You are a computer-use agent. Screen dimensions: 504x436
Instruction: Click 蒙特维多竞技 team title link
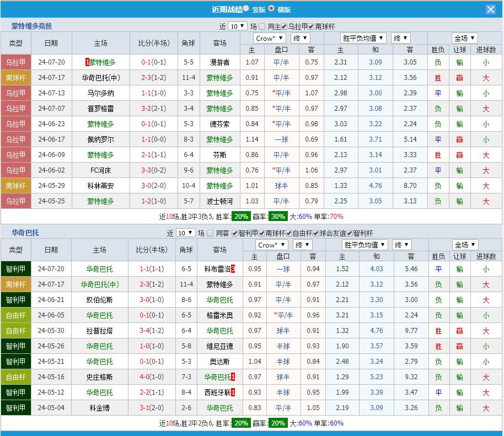[x=32, y=26]
